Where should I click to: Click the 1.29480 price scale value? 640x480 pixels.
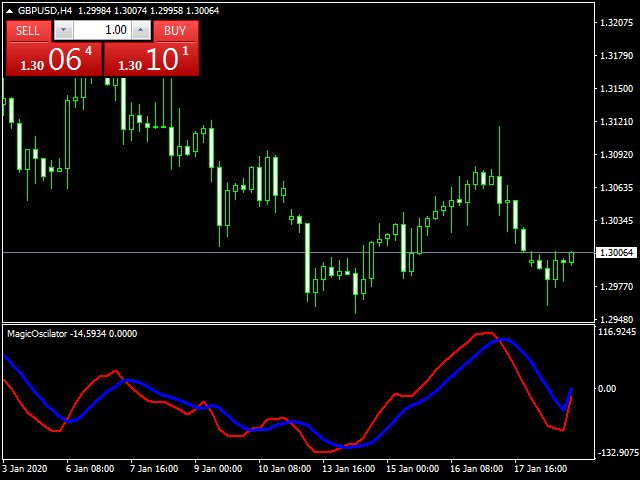pyautogui.click(x=616, y=319)
